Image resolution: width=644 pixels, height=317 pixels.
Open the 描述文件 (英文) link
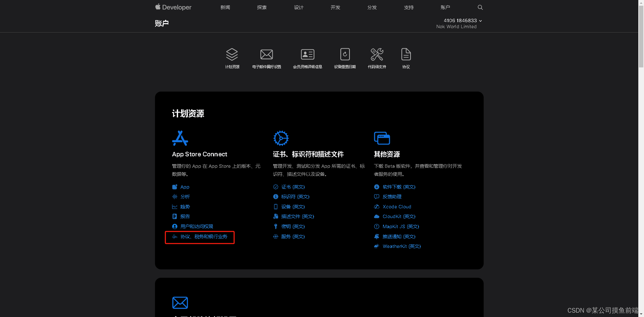(x=298, y=216)
